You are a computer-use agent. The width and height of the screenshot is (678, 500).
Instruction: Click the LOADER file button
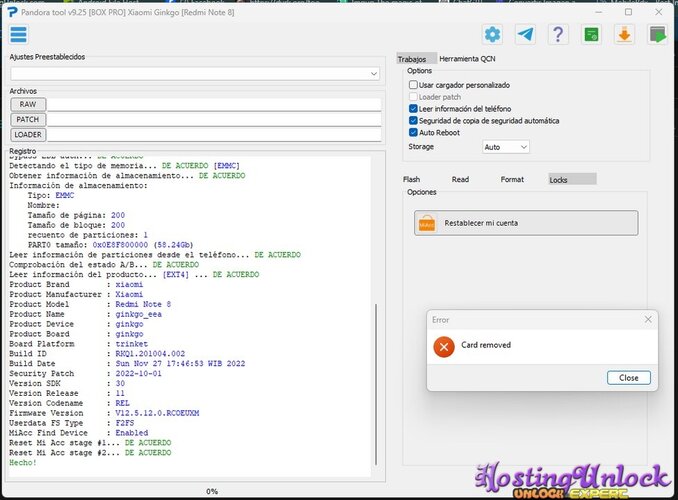coord(28,135)
